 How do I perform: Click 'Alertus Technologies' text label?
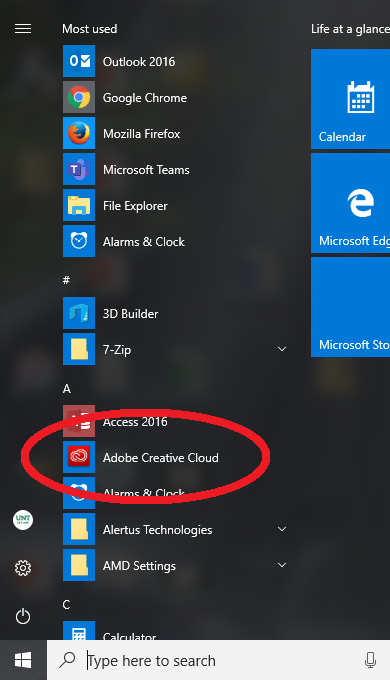157,530
